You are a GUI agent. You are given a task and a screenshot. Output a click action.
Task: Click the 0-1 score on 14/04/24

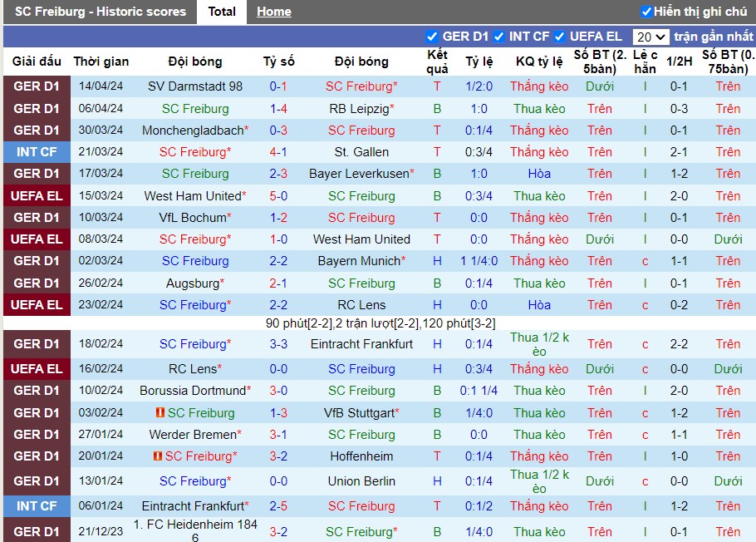(x=278, y=86)
